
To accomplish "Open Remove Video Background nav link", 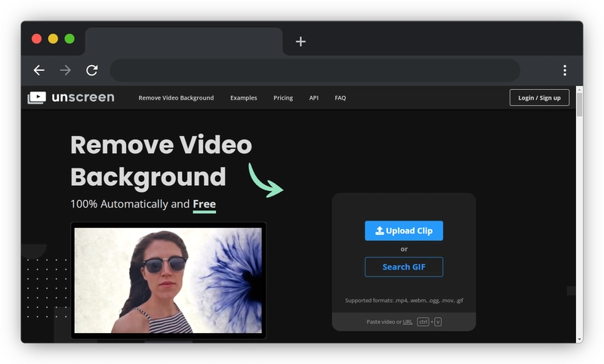I will 176,98.
